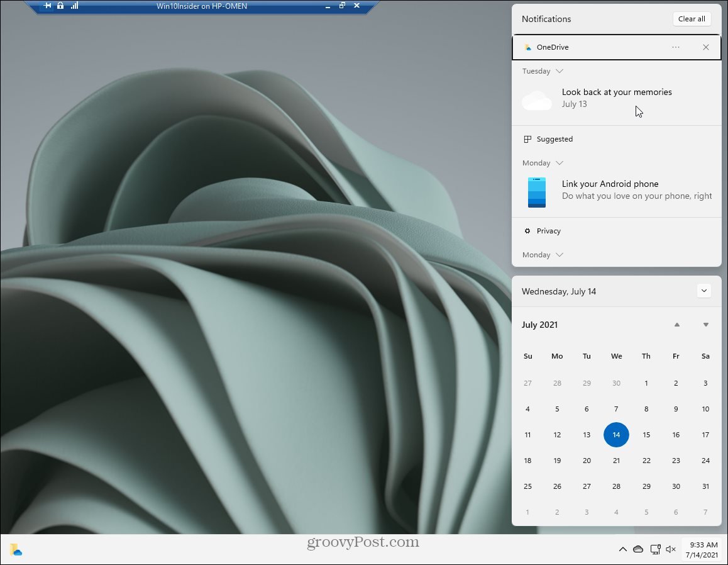Go to the previous month in the calendar
Image resolution: width=728 pixels, height=565 pixels.
pyautogui.click(x=677, y=325)
